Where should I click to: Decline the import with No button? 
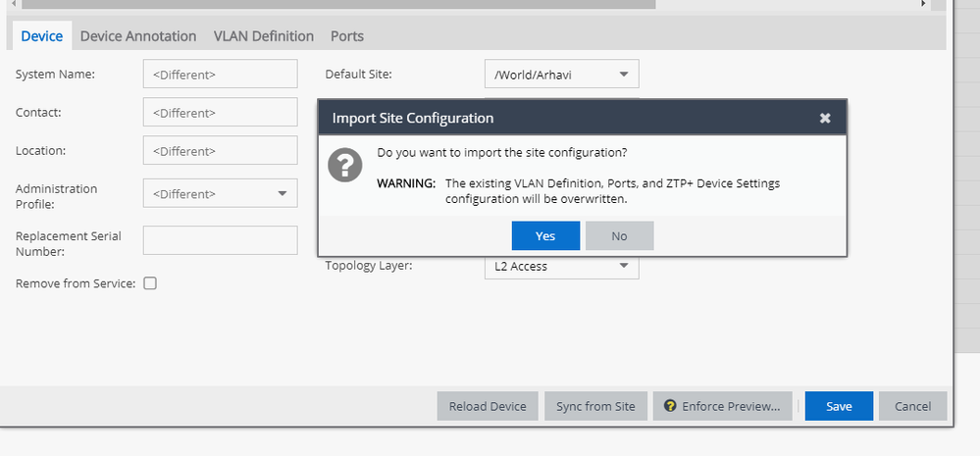click(619, 235)
